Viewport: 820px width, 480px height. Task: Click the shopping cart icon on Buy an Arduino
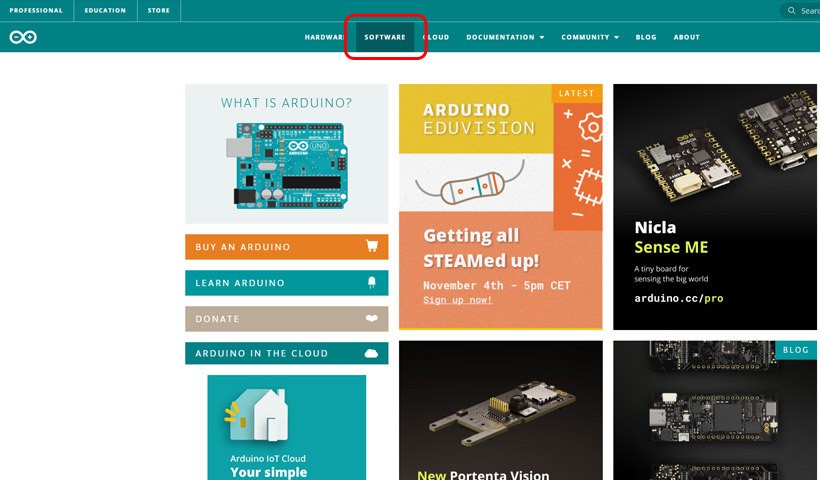point(372,246)
